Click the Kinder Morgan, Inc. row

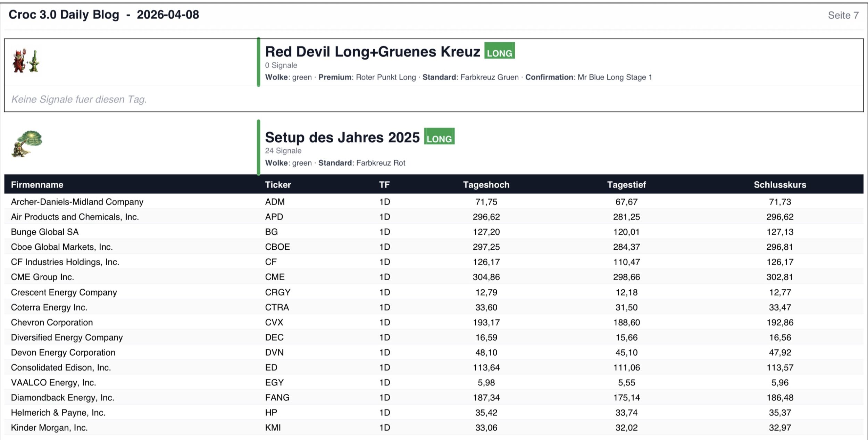(x=49, y=427)
